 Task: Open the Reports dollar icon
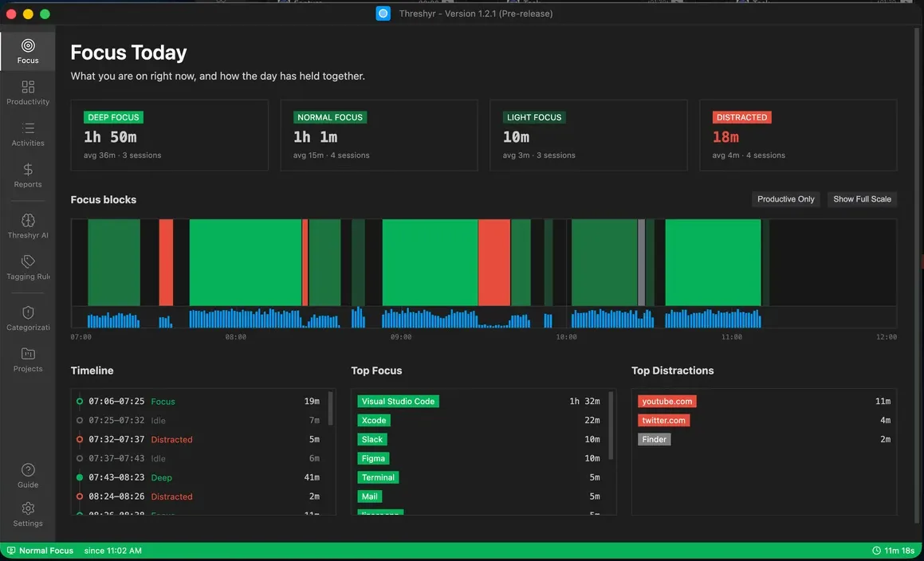28,170
